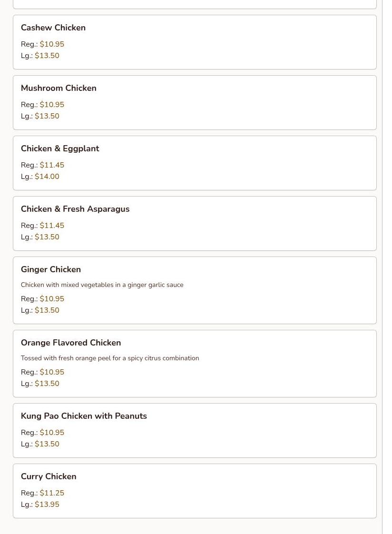Click Curry Chicken large price $13.95
The height and width of the screenshot is (534, 392).
[47, 504]
